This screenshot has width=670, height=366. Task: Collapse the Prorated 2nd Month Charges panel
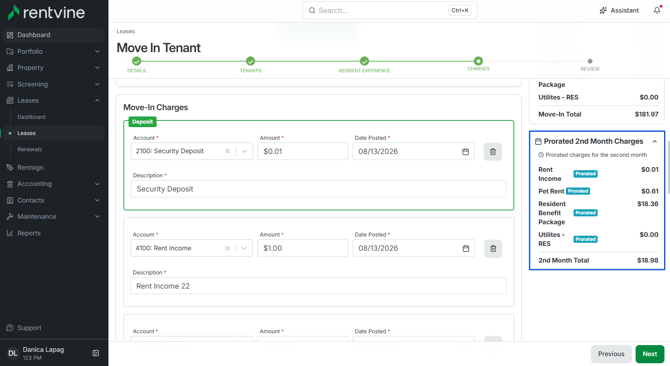(655, 141)
